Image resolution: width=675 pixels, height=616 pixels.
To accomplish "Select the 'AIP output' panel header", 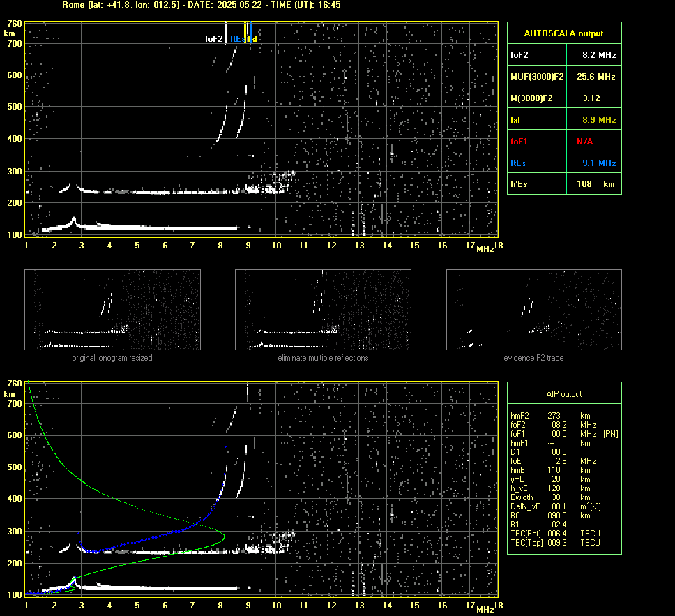I will pos(563,394).
